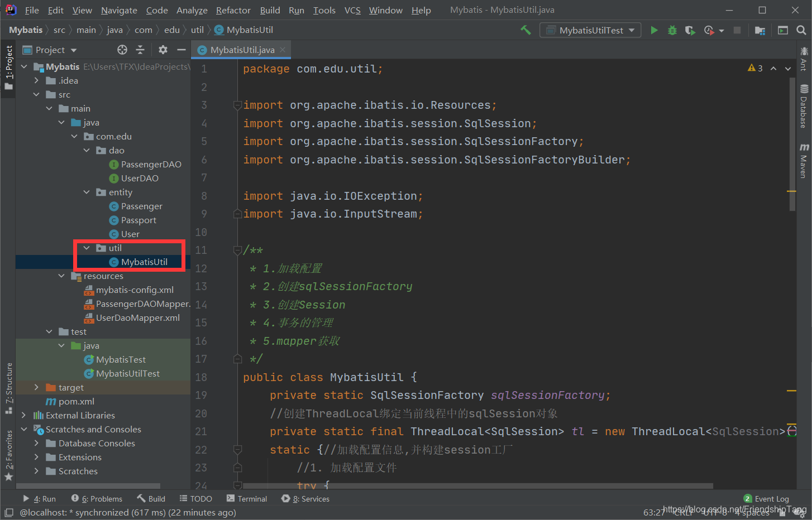Open the TODO tool window

(x=196, y=499)
